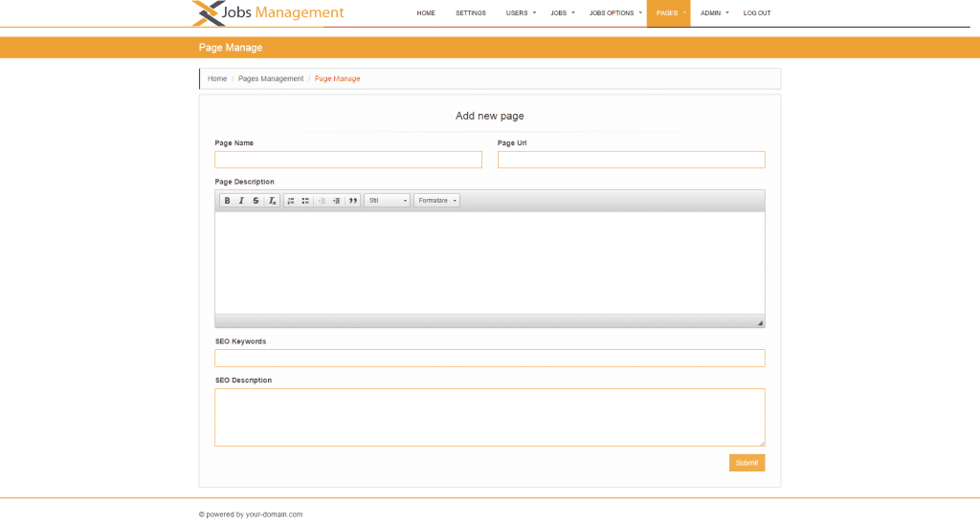Expand the Admin menu
Screen dimensions: 980x525
pyautogui.click(x=714, y=13)
